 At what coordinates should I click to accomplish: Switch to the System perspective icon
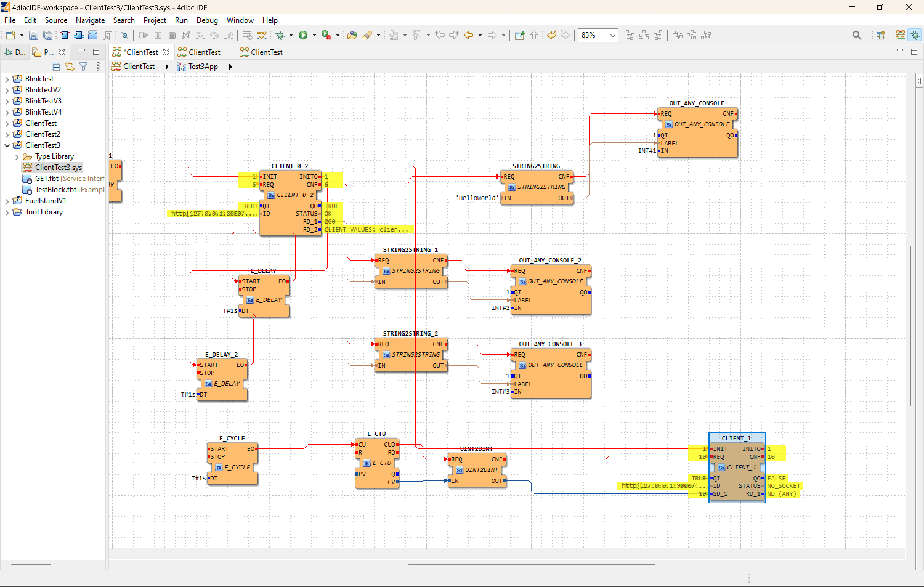(x=900, y=35)
